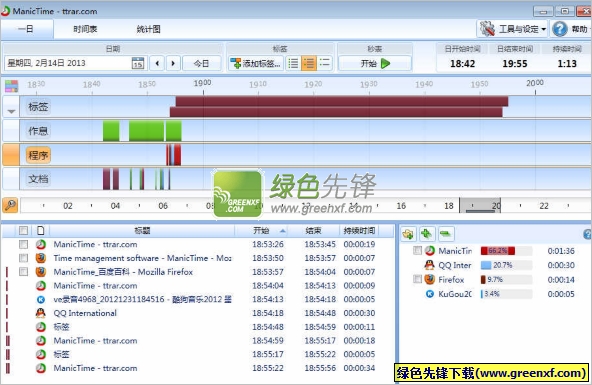Screen dimensions: 592x385
Task: Open the calendar date picker icon
Action: [138, 63]
